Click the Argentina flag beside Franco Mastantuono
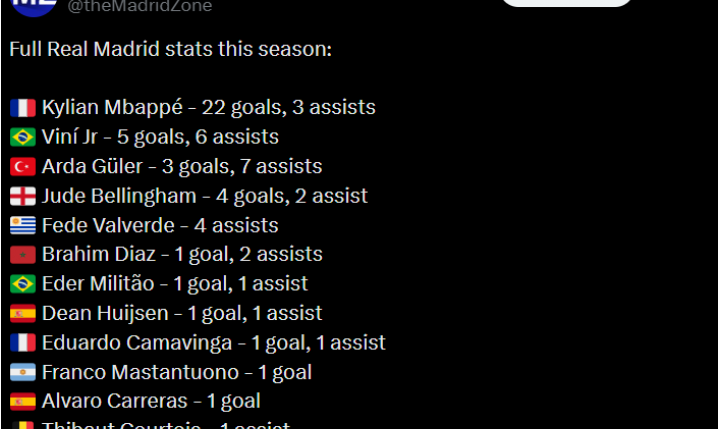 [23, 373]
